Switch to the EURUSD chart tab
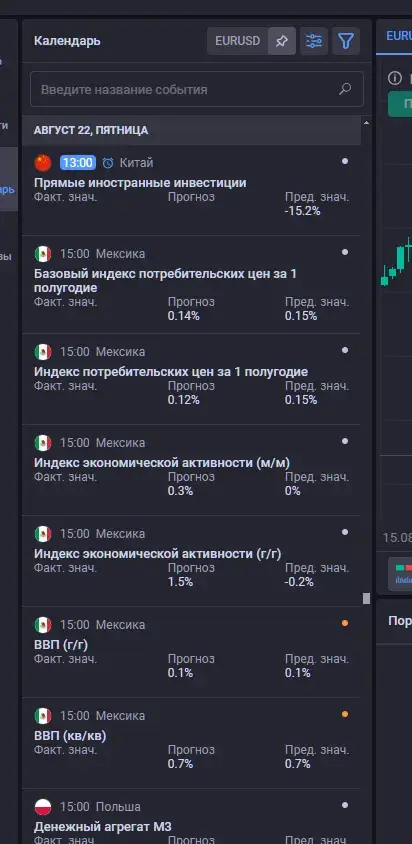Viewport: 412px width, 844px height. click(399, 36)
